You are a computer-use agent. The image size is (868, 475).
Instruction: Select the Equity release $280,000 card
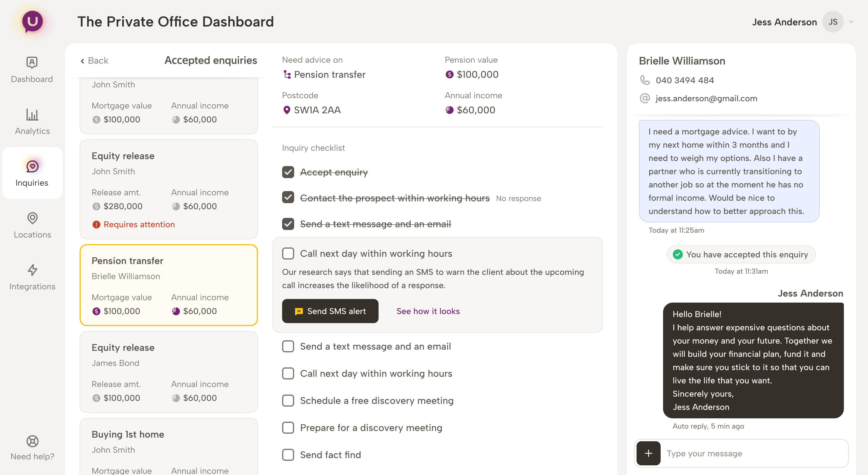tap(169, 189)
